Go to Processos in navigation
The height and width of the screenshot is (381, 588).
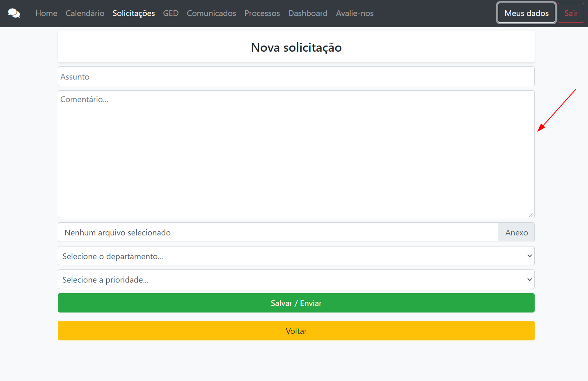[262, 13]
